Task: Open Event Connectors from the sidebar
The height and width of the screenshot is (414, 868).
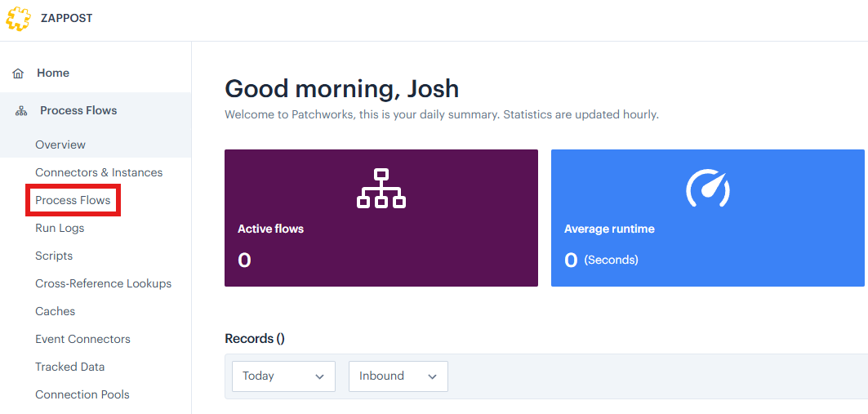Action: coord(82,339)
